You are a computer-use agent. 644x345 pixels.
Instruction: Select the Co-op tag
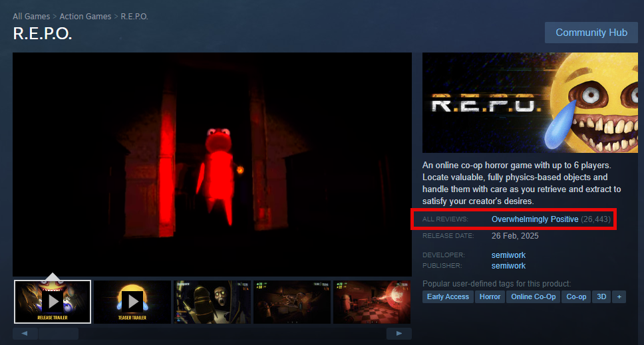[576, 296]
